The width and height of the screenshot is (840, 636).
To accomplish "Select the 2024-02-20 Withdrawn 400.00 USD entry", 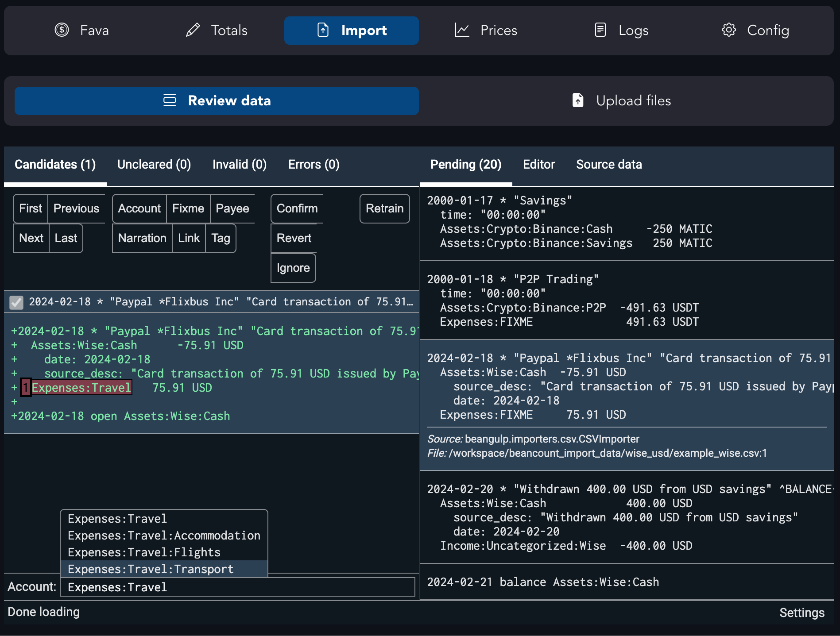I will point(626,517).
